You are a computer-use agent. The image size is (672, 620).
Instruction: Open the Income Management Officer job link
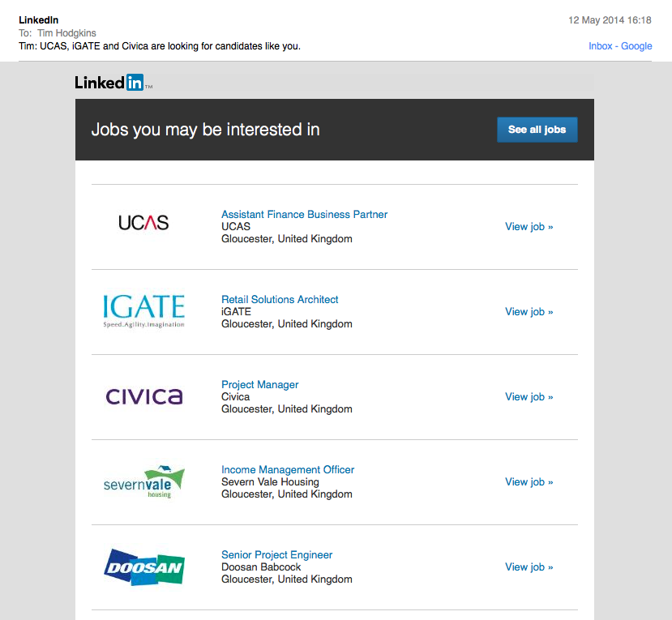(x=288, y=470)
